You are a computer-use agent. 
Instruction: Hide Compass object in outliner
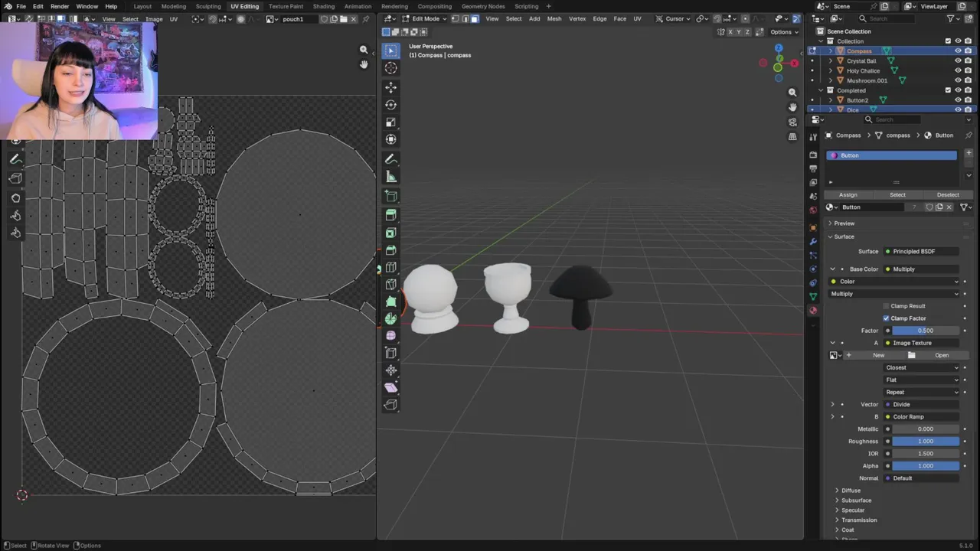point(958,51)
